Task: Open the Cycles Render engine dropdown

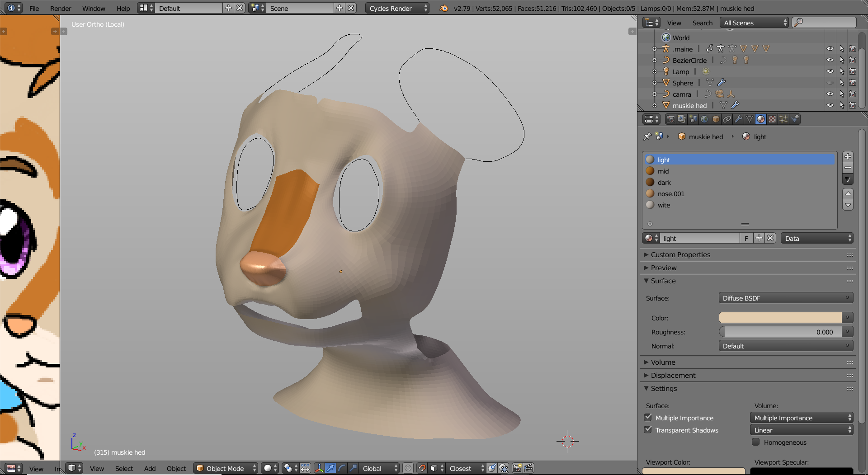Action: 396,8
